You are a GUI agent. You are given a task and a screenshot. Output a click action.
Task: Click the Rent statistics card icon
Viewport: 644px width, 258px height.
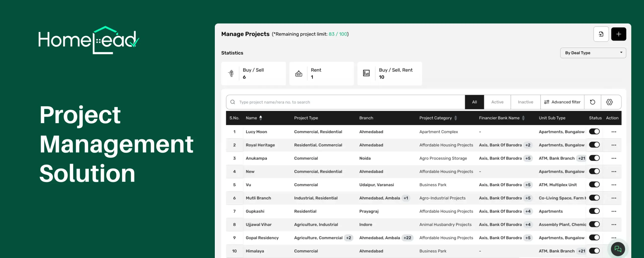(x=299, y=73)
